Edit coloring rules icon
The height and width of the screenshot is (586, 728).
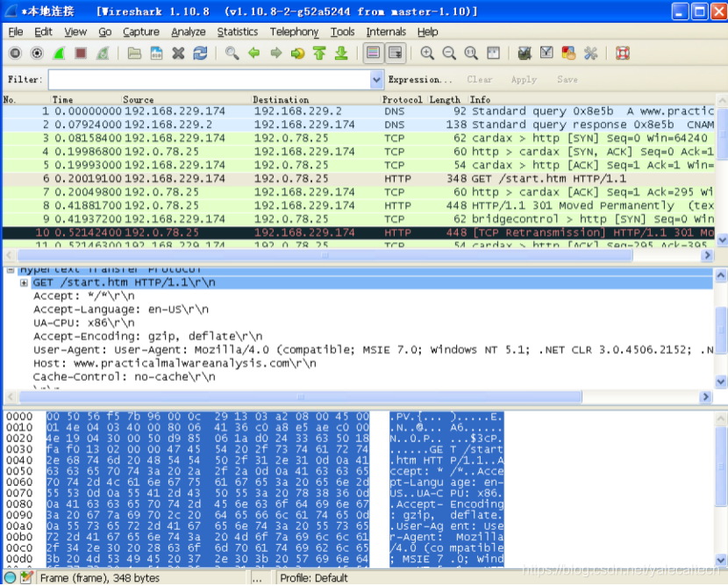568,53
